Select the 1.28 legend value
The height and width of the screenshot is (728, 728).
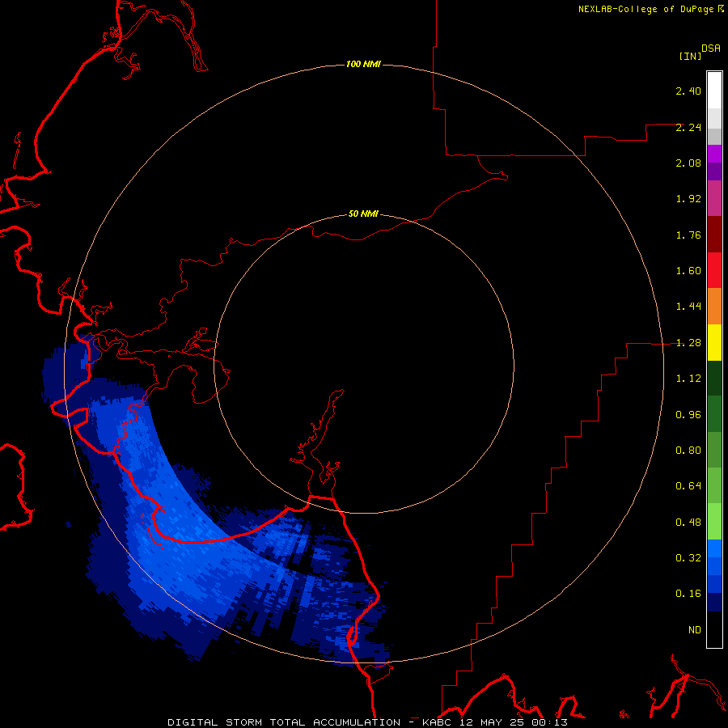point(688,343)
